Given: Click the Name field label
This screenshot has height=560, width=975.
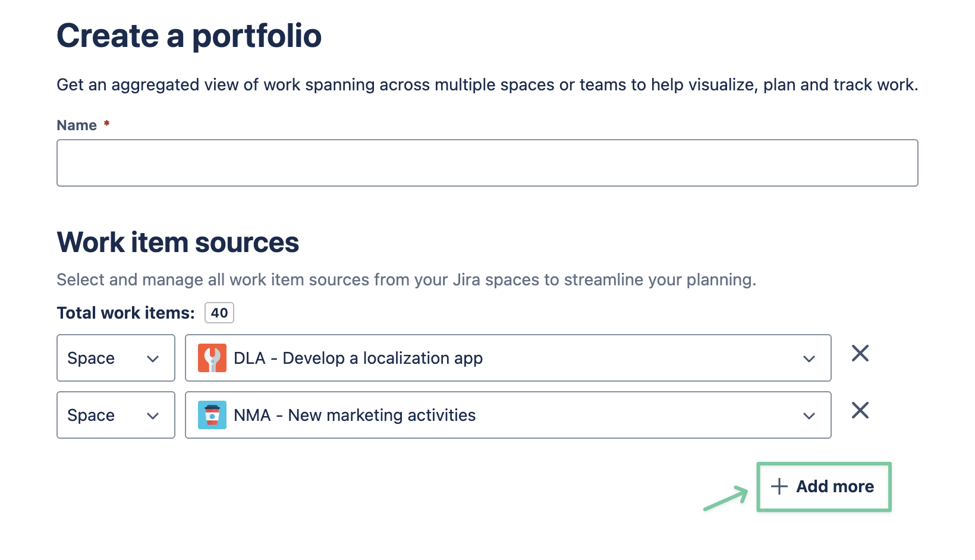Looking at the screenshot, I should [77, 125].
